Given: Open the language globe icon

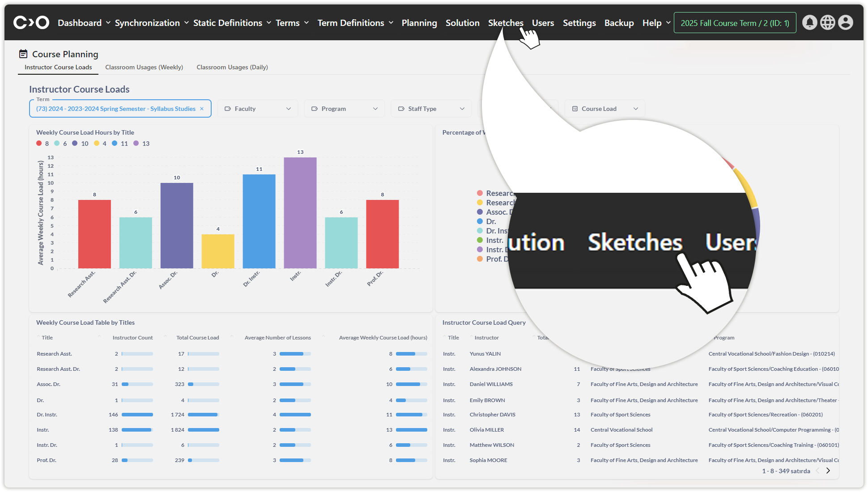Looking at the screenshot, I should [x=827, y=22].
